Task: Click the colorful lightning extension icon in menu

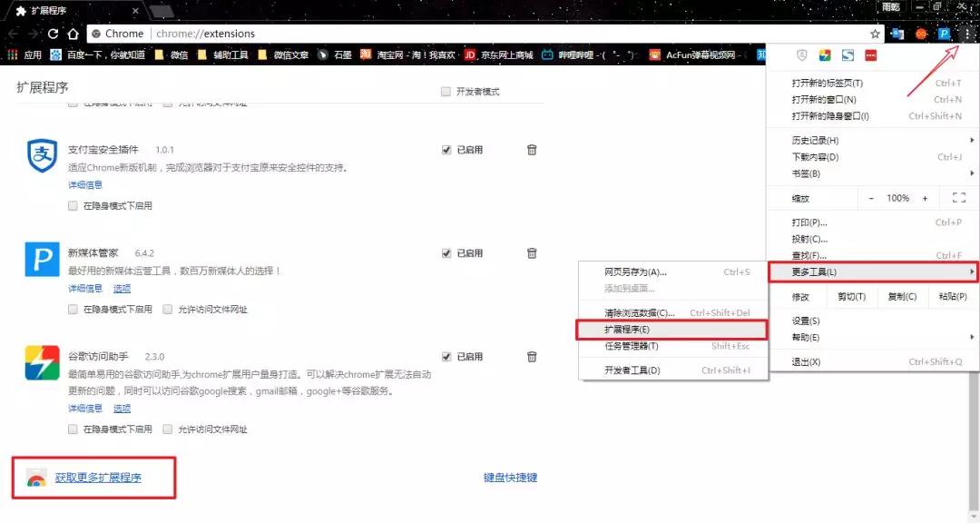Action: pos(825,55)
